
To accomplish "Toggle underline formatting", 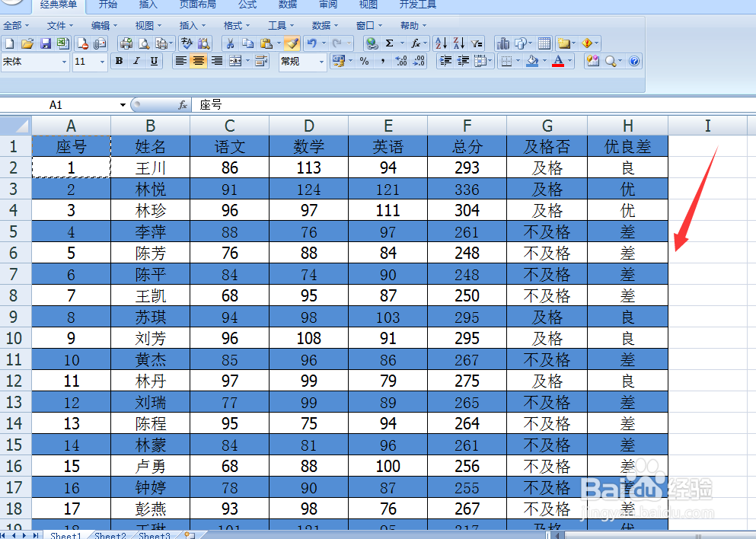I will pyautogui.click(x=155, y=61).
